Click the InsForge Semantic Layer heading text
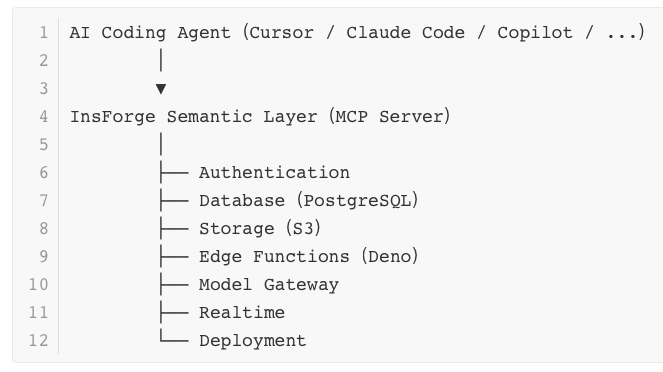 point(194,117)
